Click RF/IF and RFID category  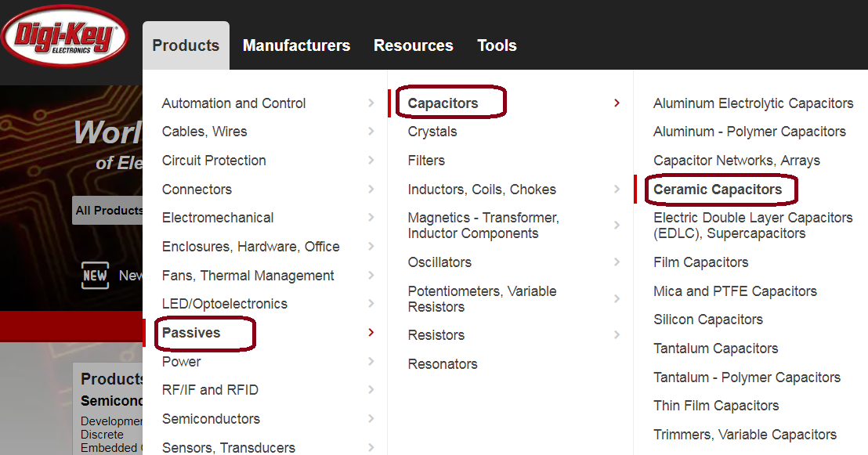point(210,390)
